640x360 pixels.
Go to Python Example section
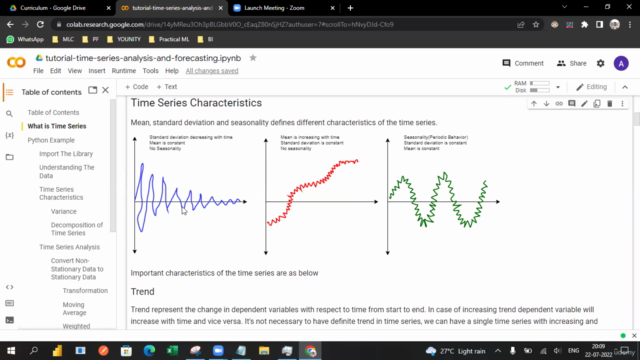[51, 140]
